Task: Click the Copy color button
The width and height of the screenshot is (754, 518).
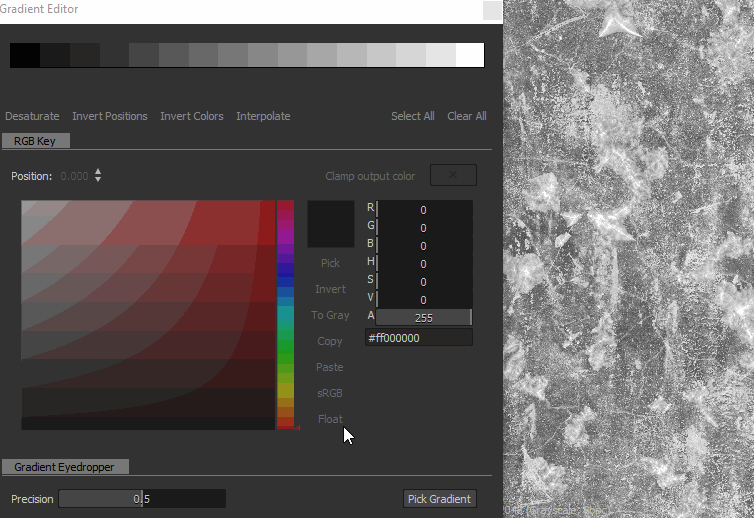Action: click(330, 341)
